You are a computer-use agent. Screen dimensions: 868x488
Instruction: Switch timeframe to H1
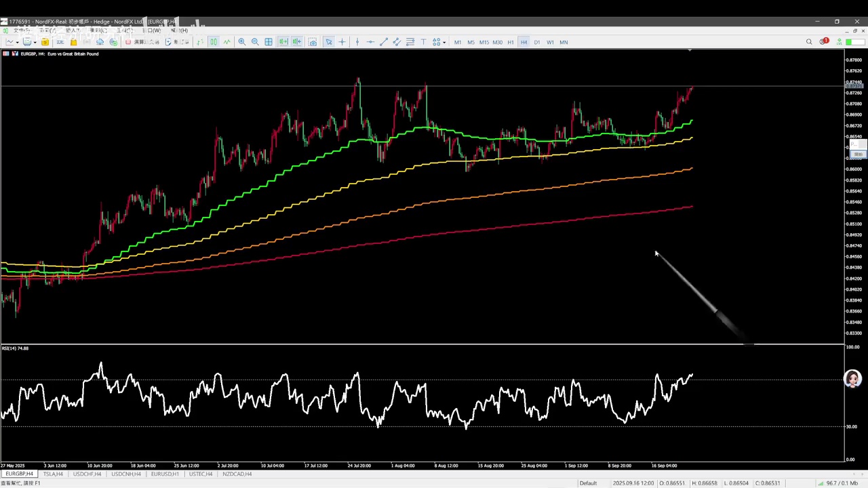511,42
